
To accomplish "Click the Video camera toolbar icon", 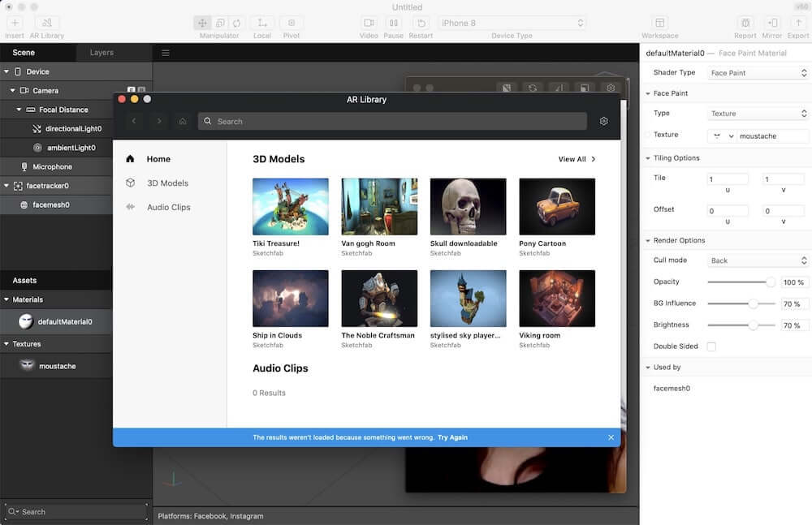I will (369, 23).
